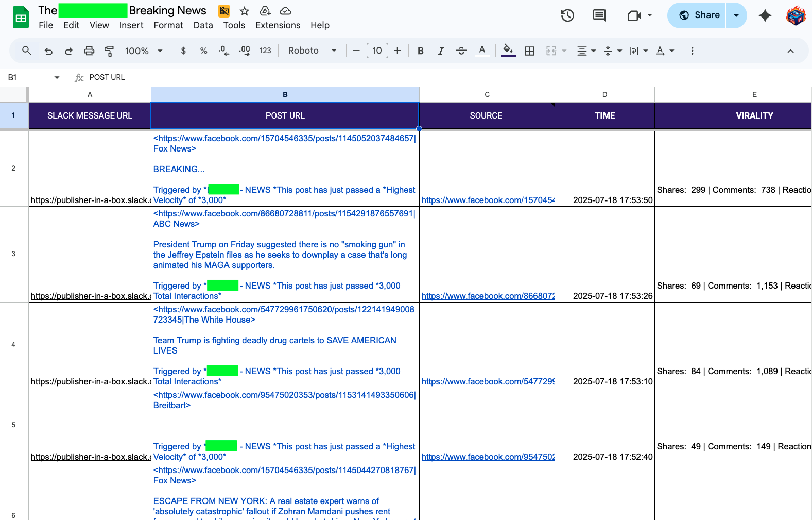
Task: Expand the Name box dropdown
Action: [x=57, y=77]
